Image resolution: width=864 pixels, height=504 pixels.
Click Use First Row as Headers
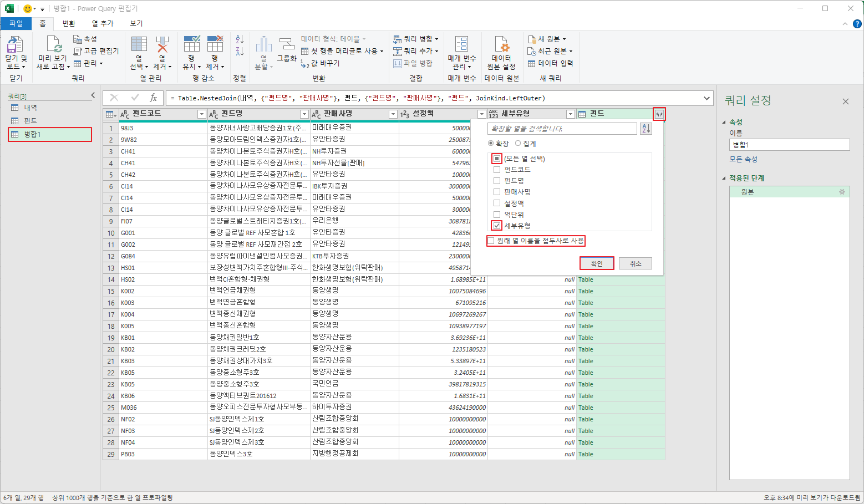pos(342,51)
